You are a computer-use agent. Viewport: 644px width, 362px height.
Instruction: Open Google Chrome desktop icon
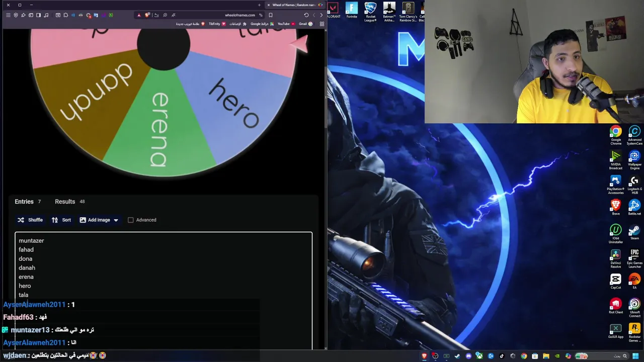coord(616,136)
